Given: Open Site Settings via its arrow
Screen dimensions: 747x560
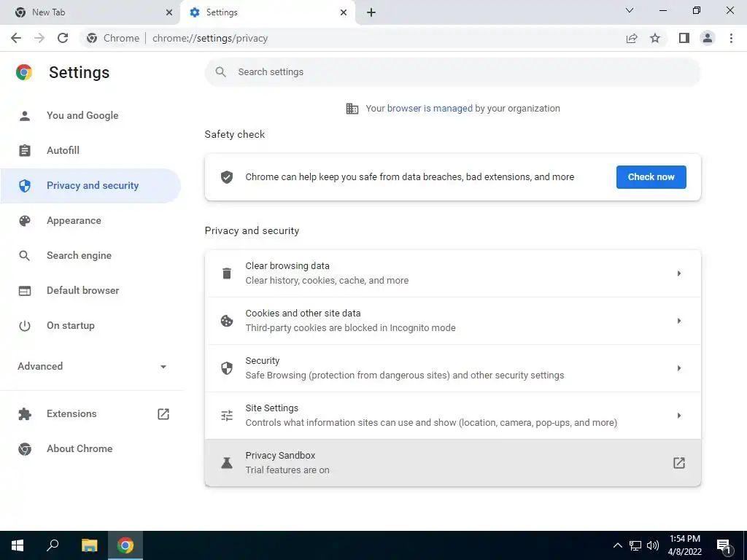Looking at the screenshot, I should click(679, 415).
